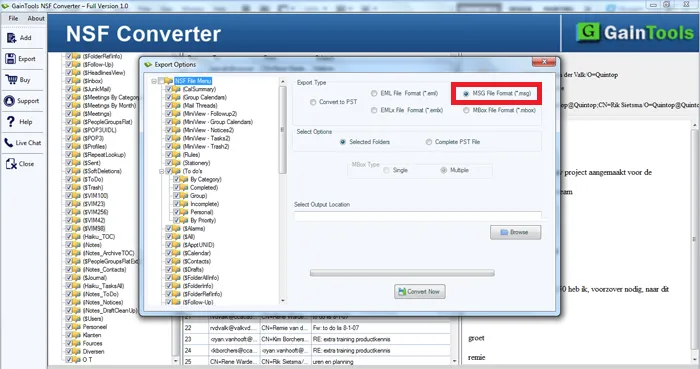This screenshot has width=700, height=369.
Task: Collapse the NSF File Menu root node
Action: coord(154,81)
